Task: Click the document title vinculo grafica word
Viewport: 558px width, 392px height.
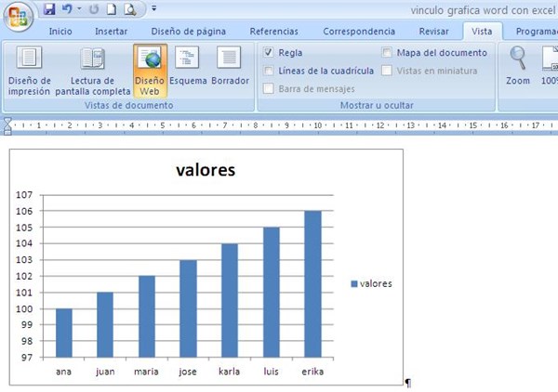Action: [484, 10]
